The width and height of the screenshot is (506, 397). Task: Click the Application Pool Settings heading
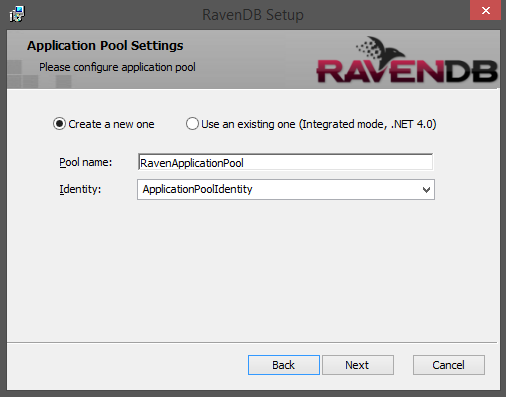click(105, 46)
